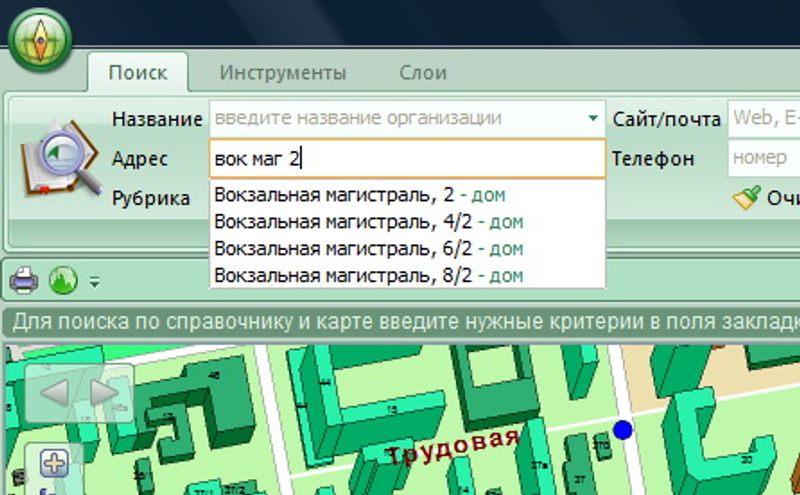Screen dimensions: 800x495
Task: Select suggestion Вокзальная магистраль, 8/2 - дом
Action: [368, 275]
